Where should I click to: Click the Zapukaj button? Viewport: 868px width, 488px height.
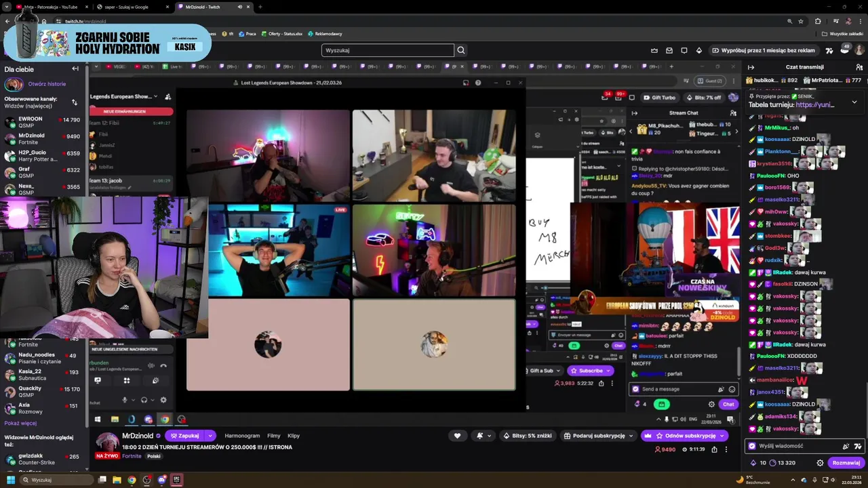(185, 436)
